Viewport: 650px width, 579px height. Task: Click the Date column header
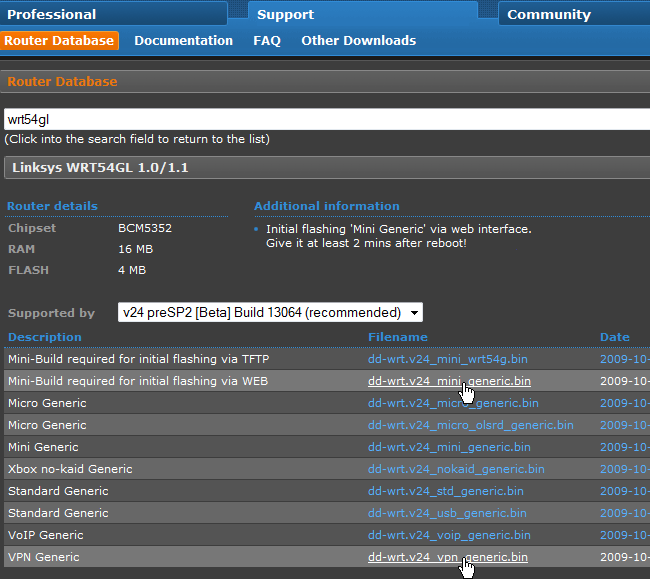pyautogui.click(x=615, y=337)
